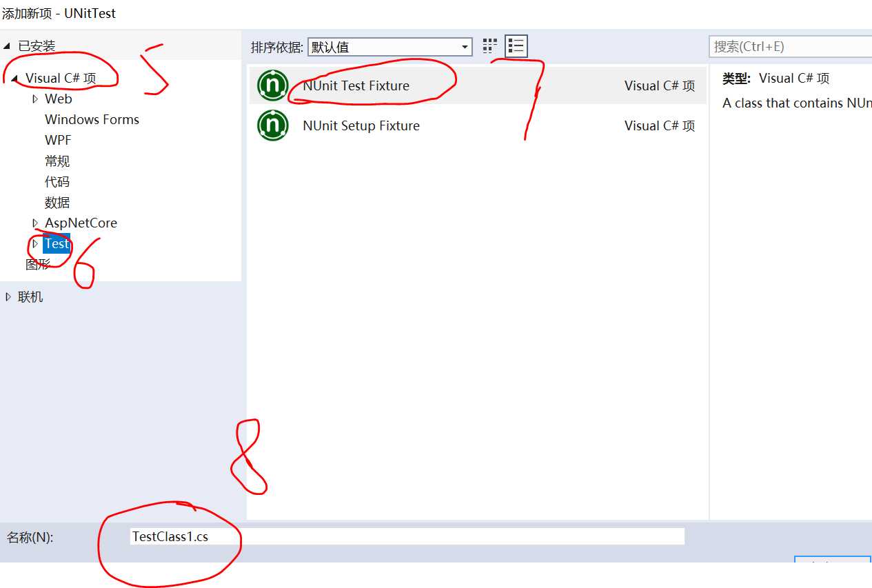Click the NUnit Test Fixture icon

click(x=272, y=85)
